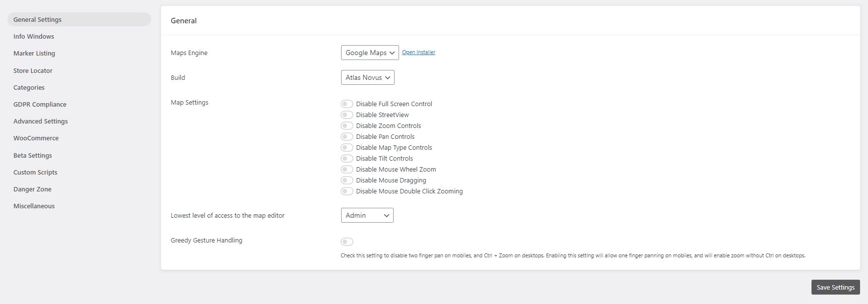
Task: Click the Maps Engine label
Action: (x=189, y=53)
